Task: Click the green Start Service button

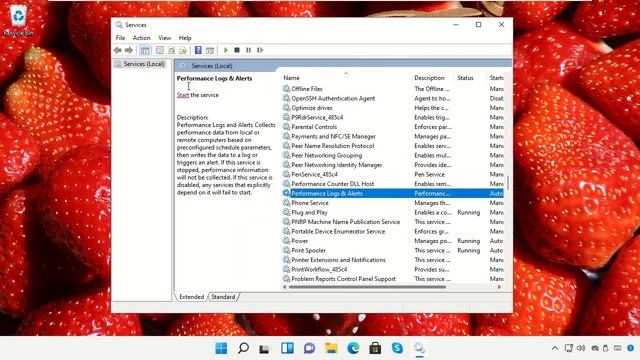Action: pos(226,50)
